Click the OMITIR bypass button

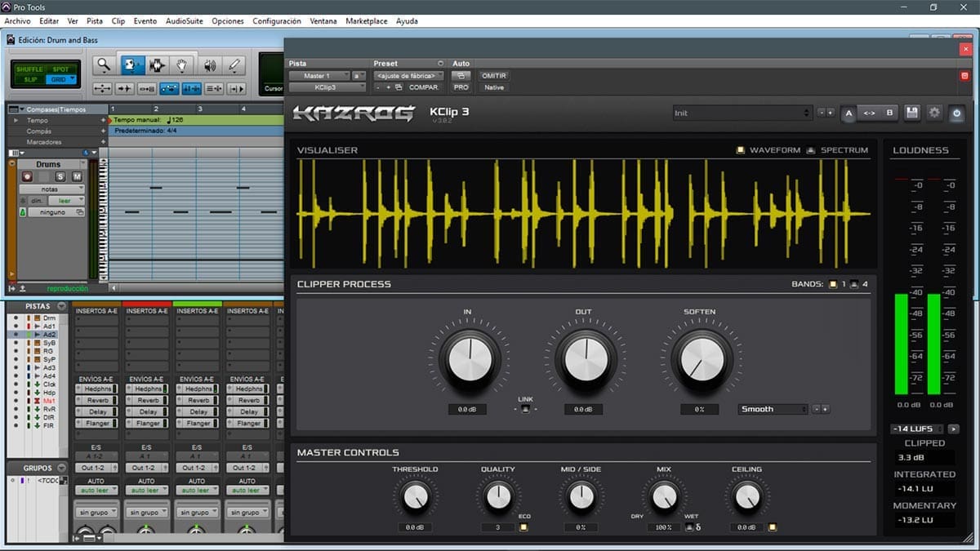coord(494,76)
